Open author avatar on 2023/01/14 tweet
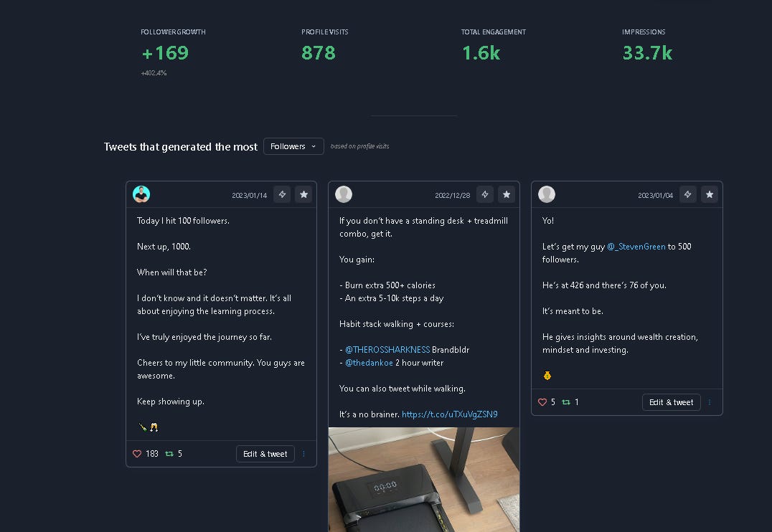 [x=141, y=194]
